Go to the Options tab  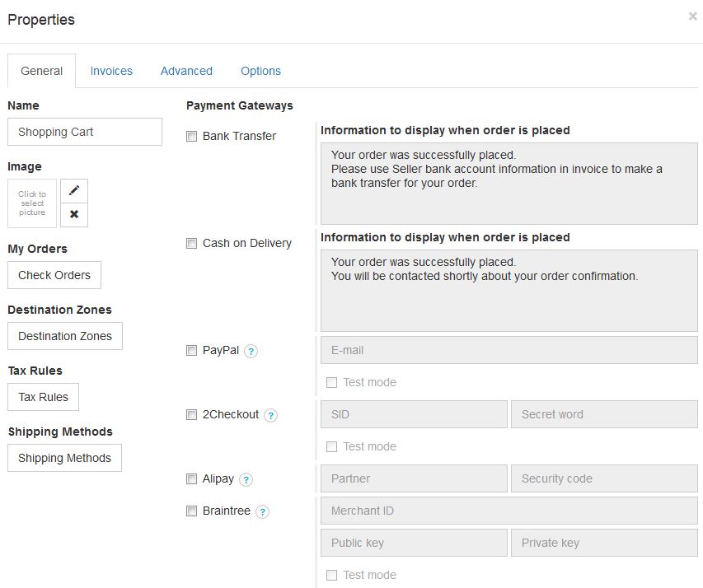point(260,71)
